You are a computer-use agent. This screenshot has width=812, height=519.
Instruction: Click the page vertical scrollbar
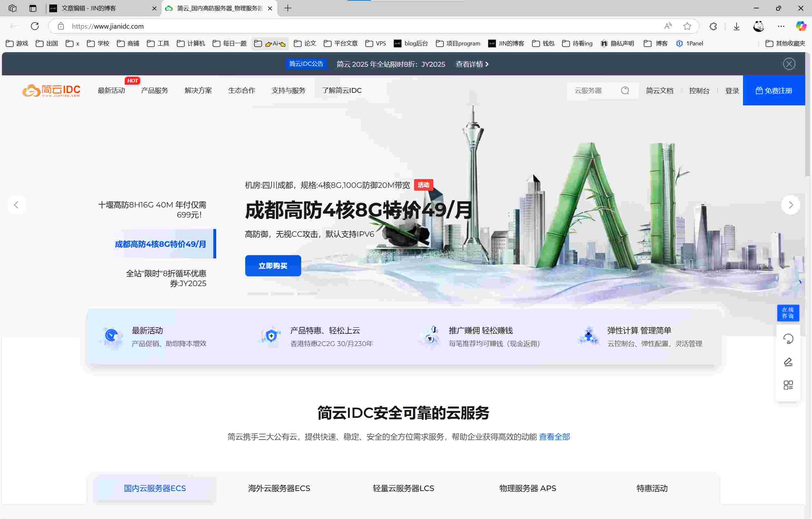(x=808, y=115)
